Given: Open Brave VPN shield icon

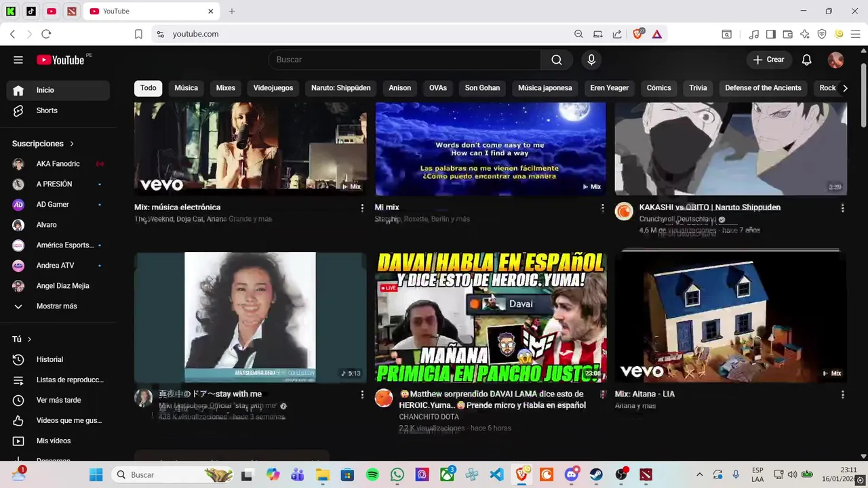Looking at the screenshot, I should 822,34.
